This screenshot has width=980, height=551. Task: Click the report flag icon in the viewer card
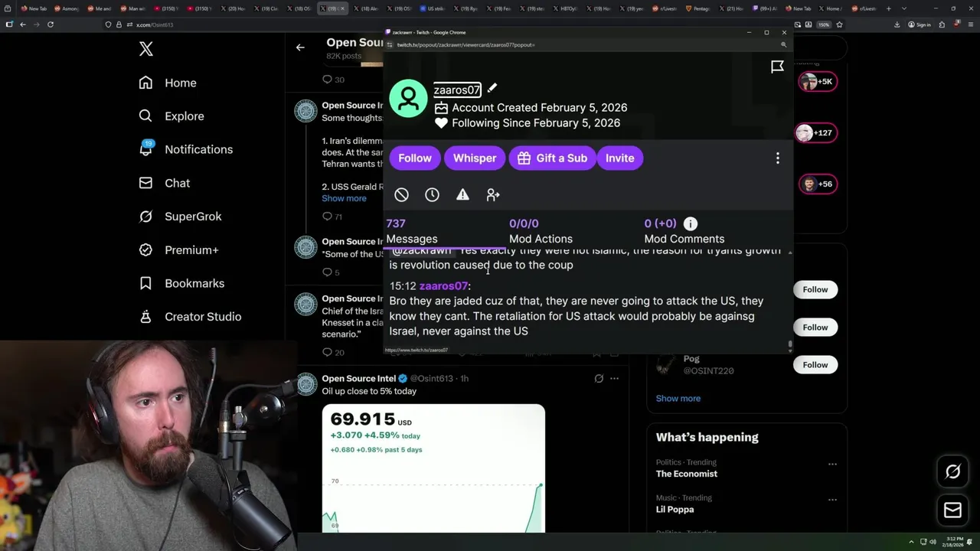pyautogui.click(x=777, y=67)
